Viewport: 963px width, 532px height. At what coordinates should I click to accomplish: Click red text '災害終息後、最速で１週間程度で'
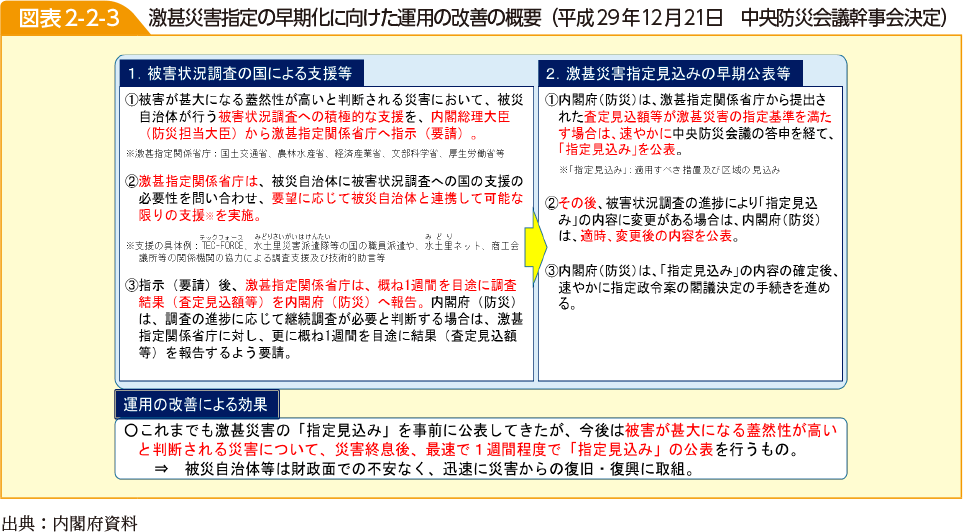pos(450,450)
